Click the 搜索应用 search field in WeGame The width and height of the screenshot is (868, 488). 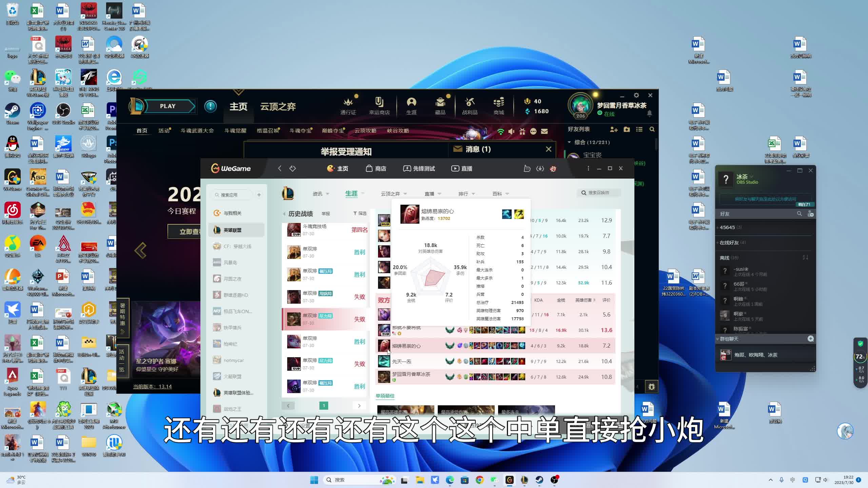tap(233, 195)
